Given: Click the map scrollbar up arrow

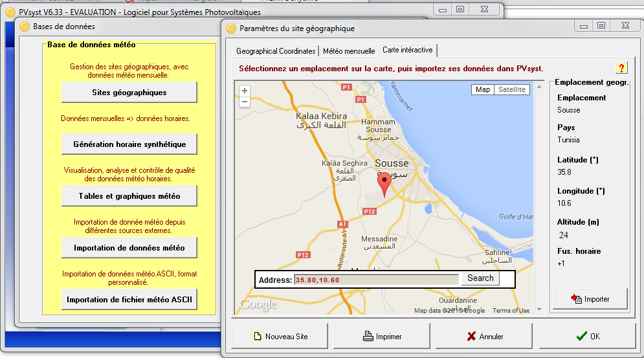Looking at the screenshot, I should point(539,87).
